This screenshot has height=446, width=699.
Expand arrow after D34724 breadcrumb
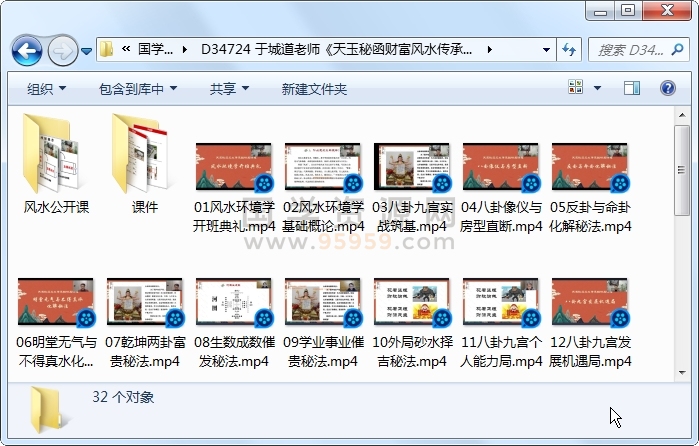tap(489, 49)
